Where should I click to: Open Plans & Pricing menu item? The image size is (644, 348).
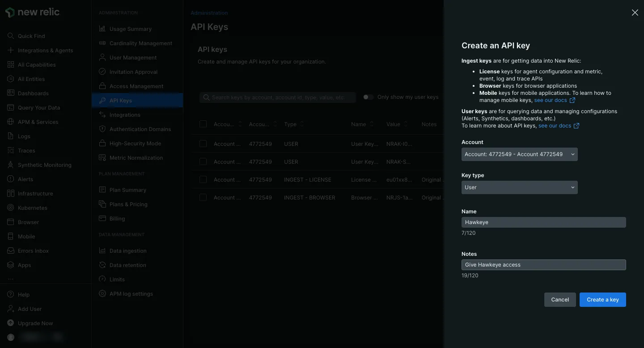point(137,204)
